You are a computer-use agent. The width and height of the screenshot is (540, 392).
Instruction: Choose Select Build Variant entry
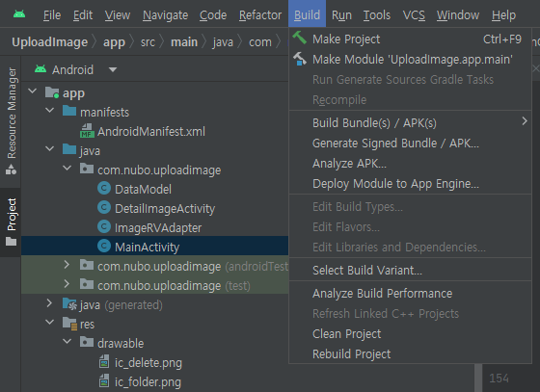(x=410, y=271)
